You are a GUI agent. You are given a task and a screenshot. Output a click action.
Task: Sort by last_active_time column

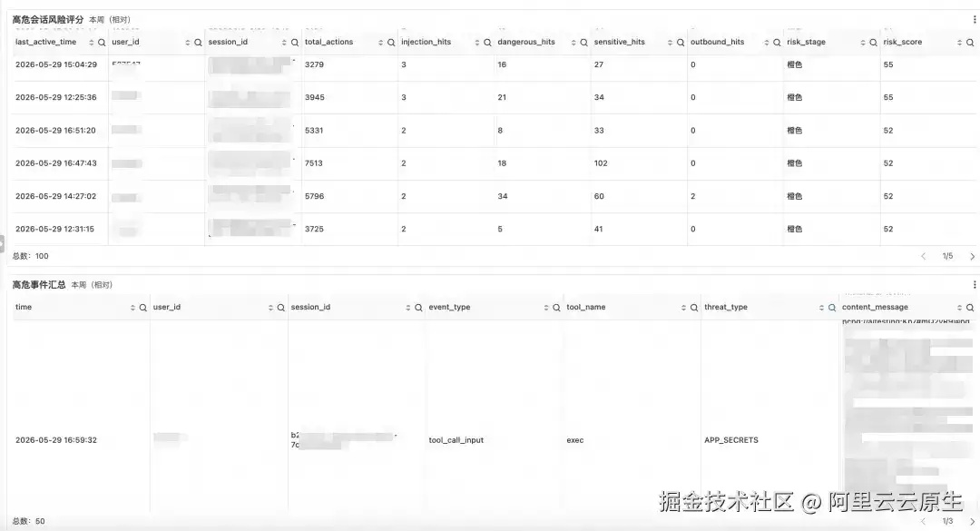pos(92,43)
